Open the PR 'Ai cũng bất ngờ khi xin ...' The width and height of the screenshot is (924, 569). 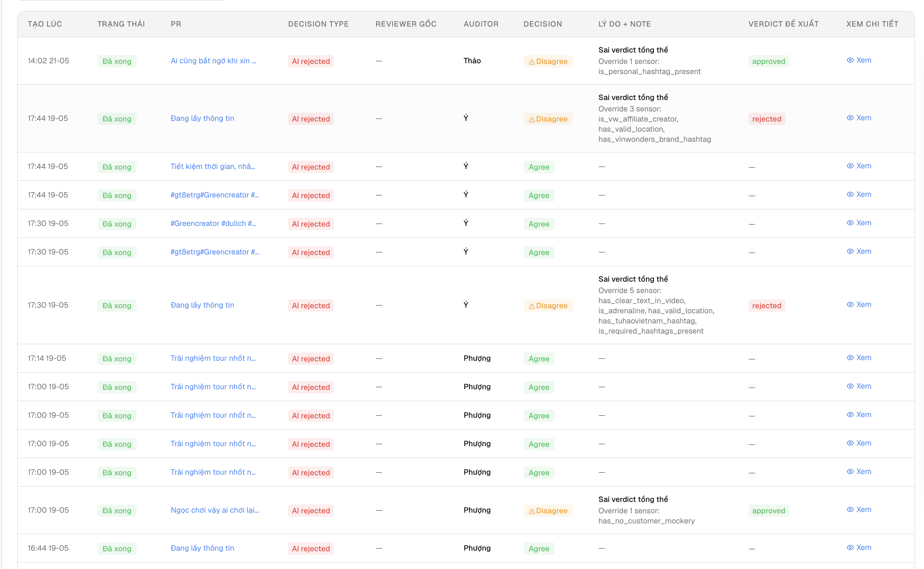(213, 60)
